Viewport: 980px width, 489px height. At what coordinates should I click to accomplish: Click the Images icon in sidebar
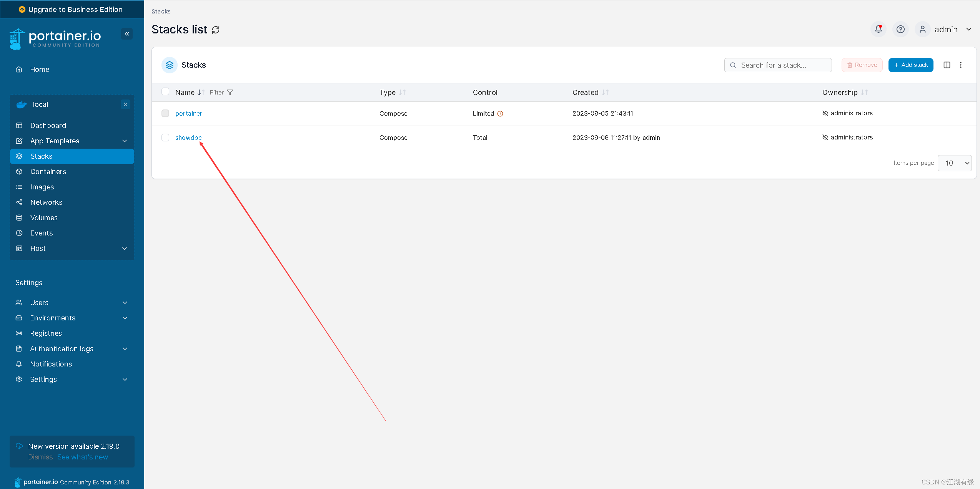(19, 187)
